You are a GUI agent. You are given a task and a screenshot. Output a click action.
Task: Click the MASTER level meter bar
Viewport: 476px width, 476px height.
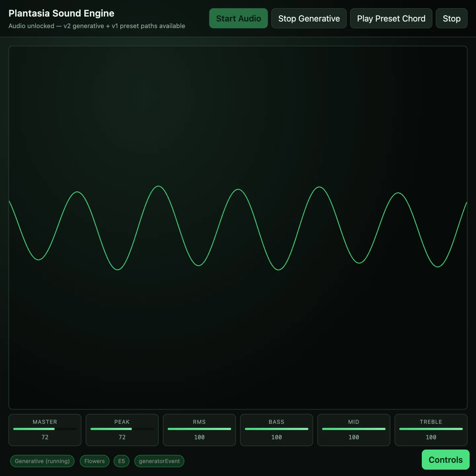45,429
